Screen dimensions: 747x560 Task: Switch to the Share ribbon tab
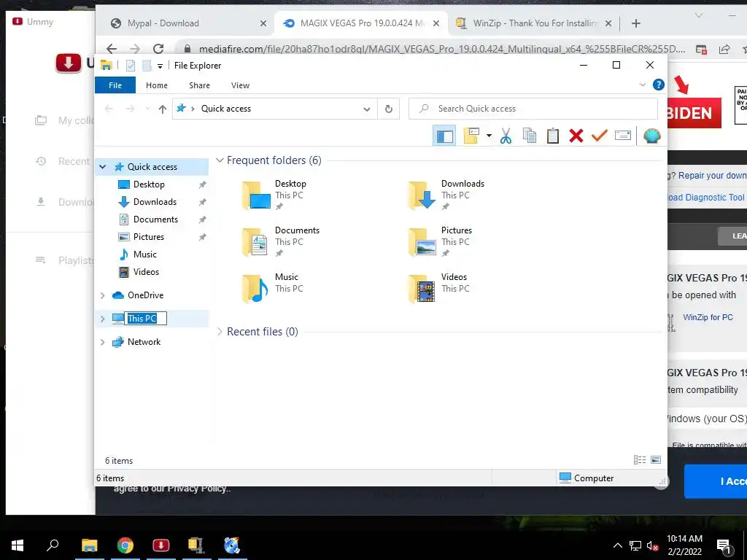point(199,85)
